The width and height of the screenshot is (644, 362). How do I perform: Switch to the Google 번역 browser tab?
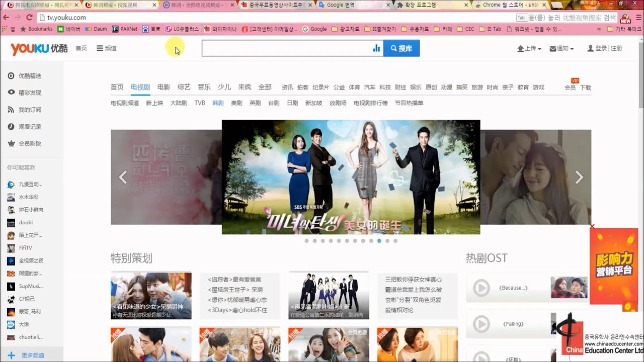pos(352,5)
